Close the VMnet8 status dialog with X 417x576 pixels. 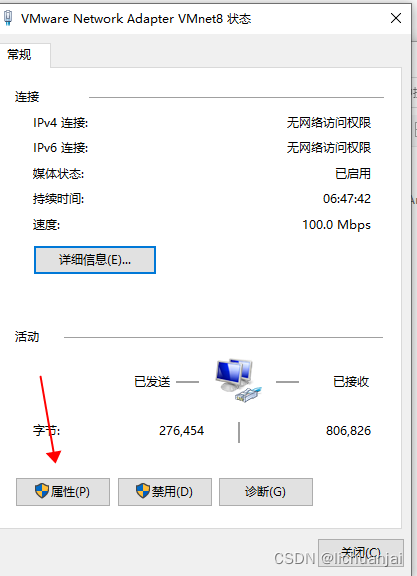click(x=396, y=18)
